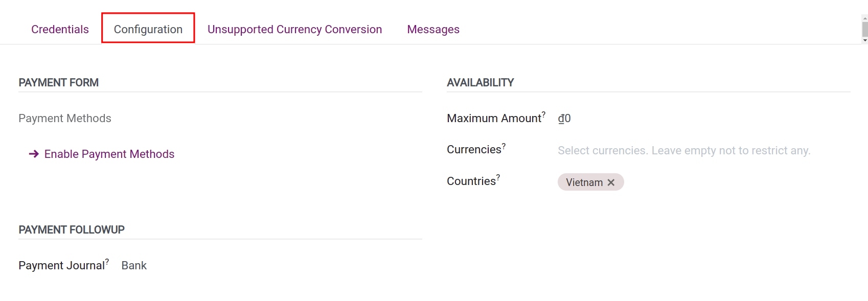Open the Bank payment journal
The width and height of the screenshot is (868, 301).
[x=133, y=265]
